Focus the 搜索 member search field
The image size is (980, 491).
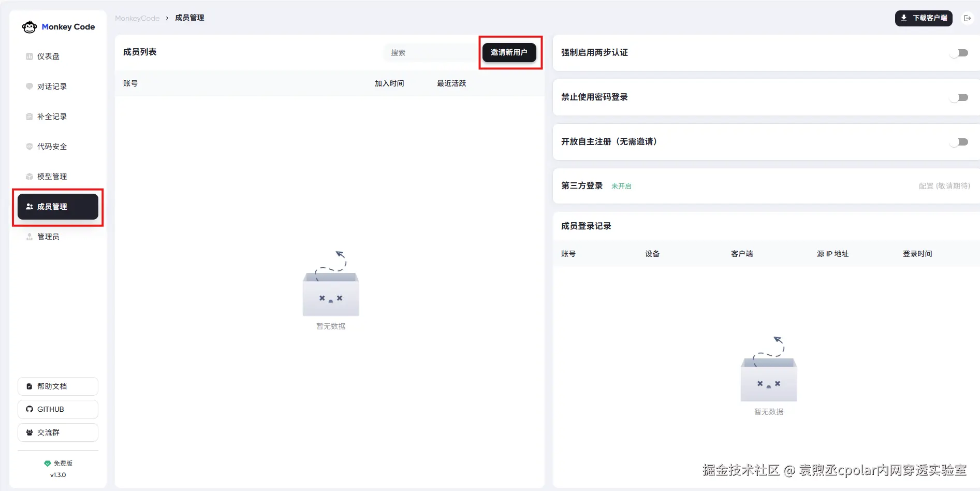pyautogui.click(x=431, y=53)
